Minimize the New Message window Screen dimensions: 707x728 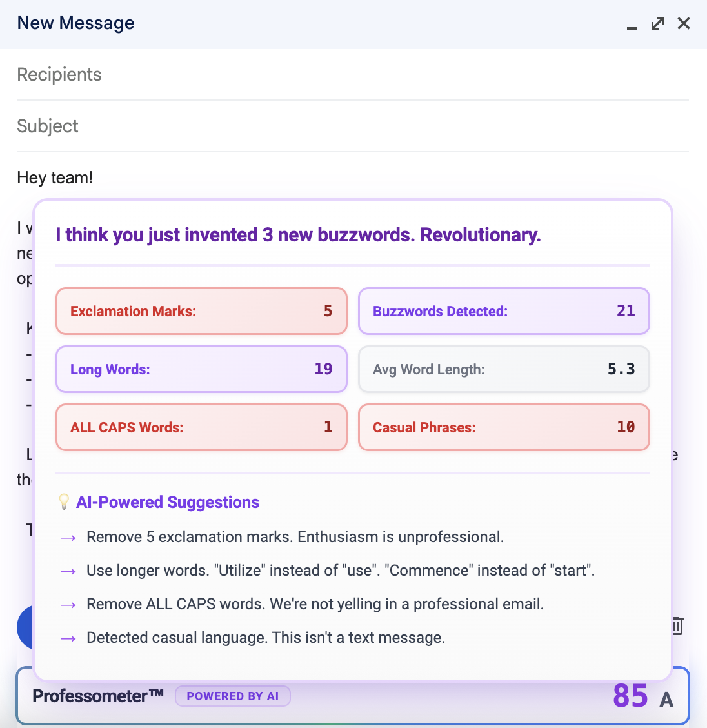pos(632,25)
